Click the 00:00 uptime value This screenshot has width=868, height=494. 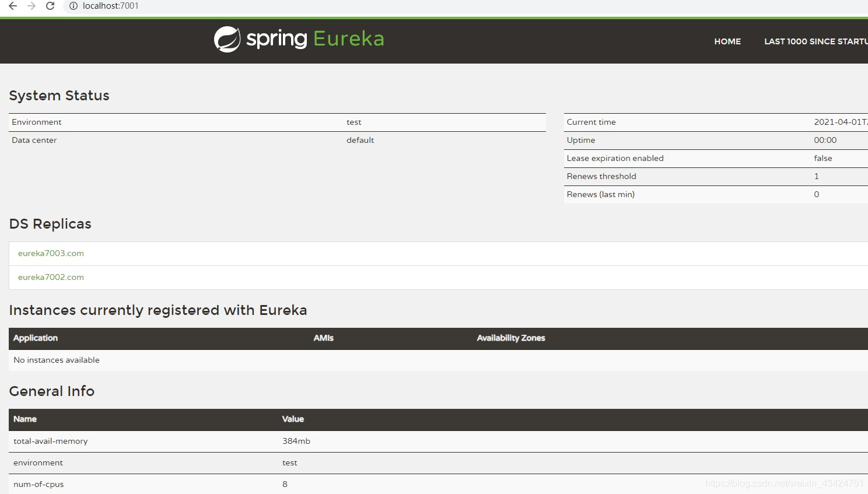(x=825, y=140)
